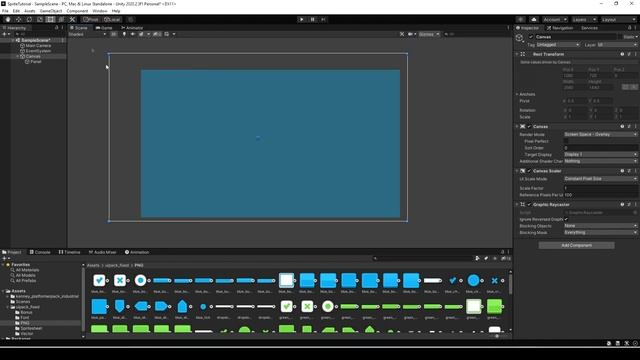Open the Window menu
The height and width of the screenshot is (360, 640).
pyautogui.click(x=100, y=11)
